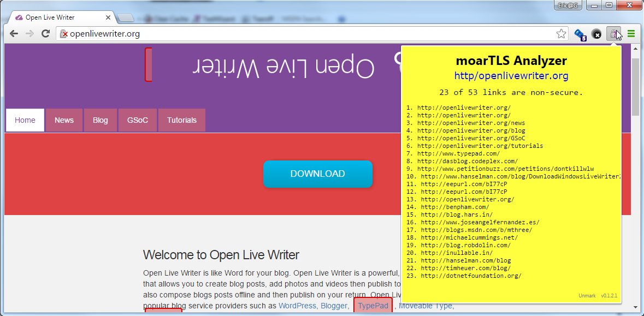Open the News navigation tab

click(64, 120)
